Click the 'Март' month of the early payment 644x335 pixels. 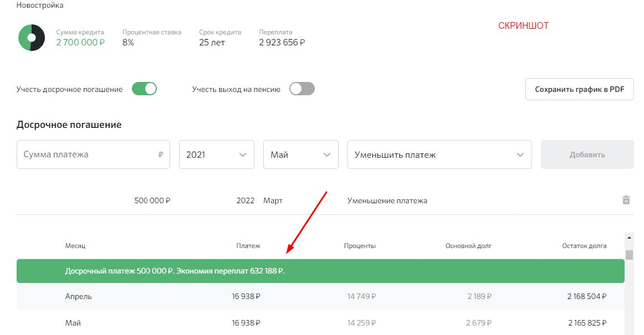[273, 201]
